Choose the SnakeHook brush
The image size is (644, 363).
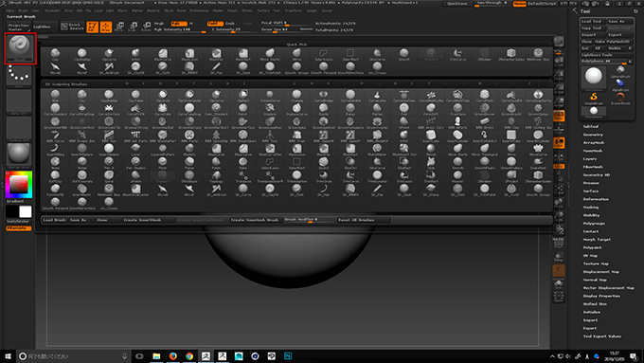coord(538,163)
